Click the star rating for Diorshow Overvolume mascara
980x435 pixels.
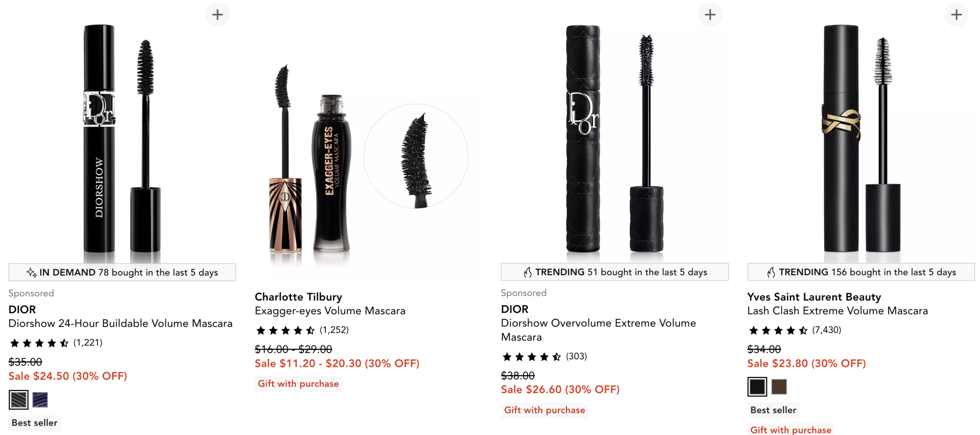(531, 357)
